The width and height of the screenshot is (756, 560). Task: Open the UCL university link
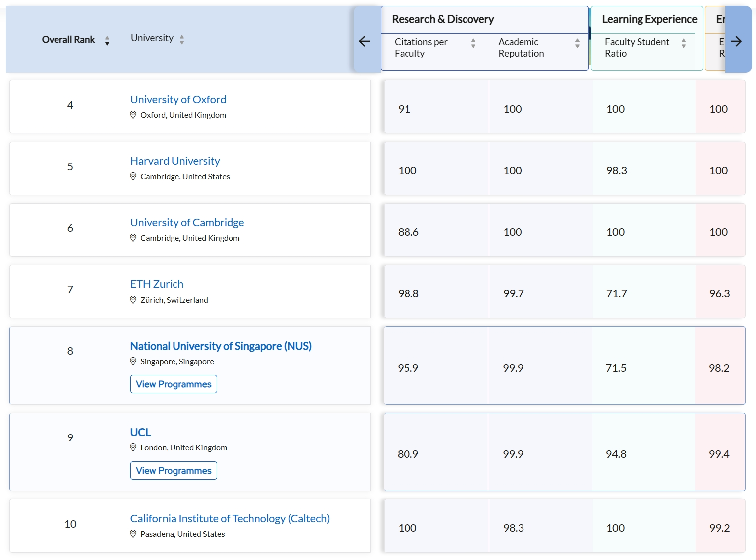(140, 432)
